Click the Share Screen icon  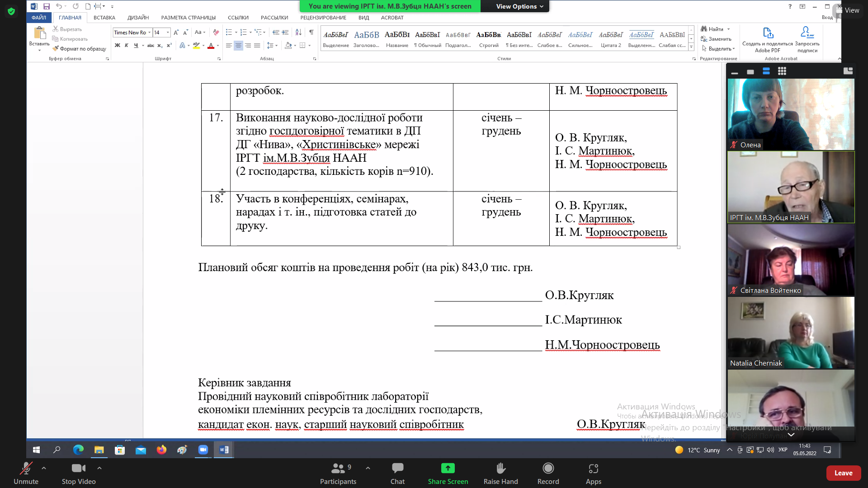[x=448, y=468]
